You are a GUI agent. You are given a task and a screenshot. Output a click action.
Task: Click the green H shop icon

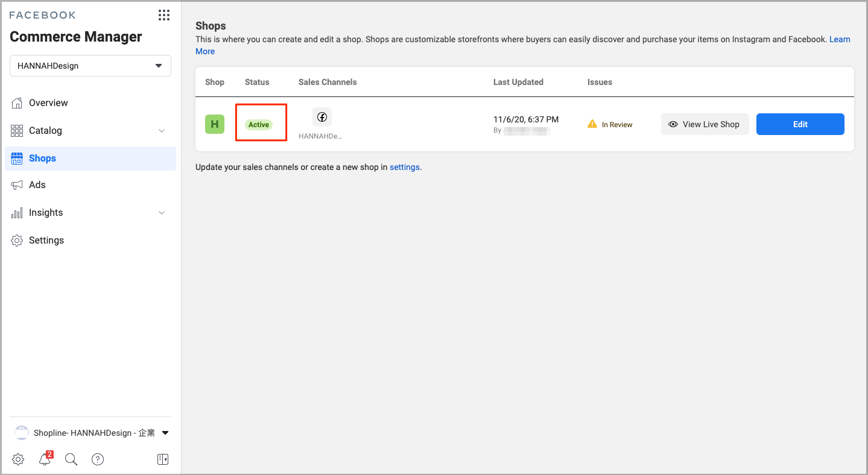(x=215, y=124)
